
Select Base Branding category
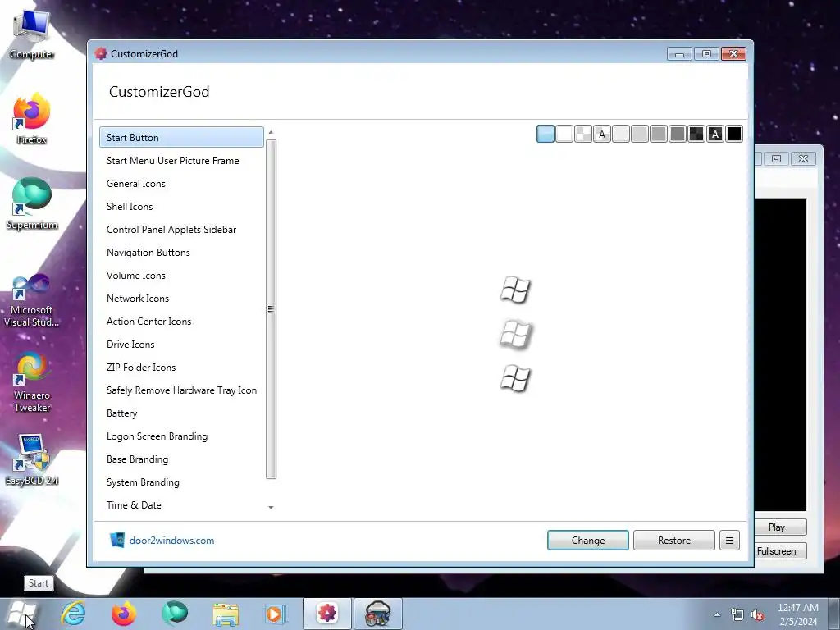coord(181,459)
